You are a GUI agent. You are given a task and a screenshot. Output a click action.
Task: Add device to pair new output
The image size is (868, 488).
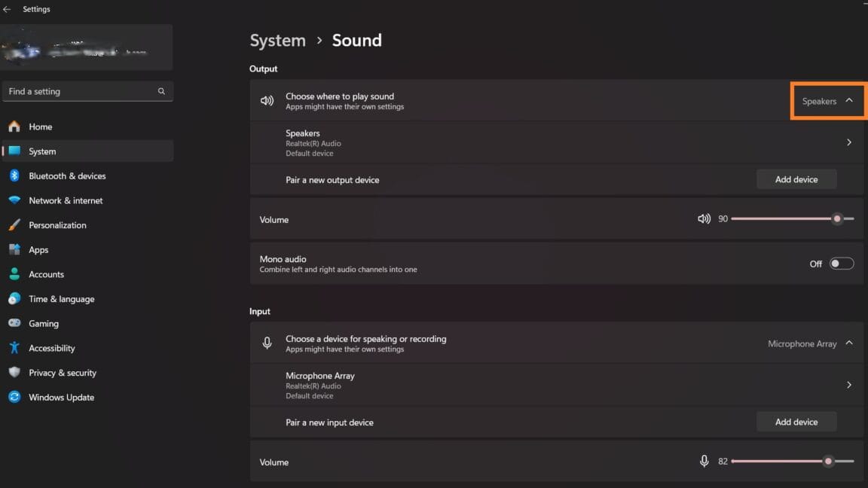(796, 179)
